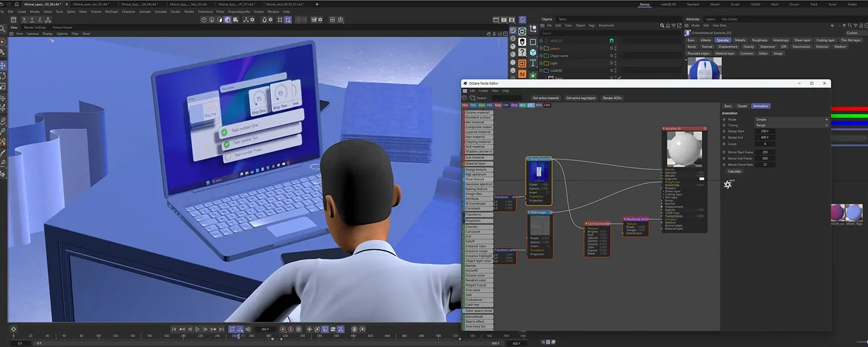Open the MoGraph menu

pyautogui.click(x=111, y=12)
